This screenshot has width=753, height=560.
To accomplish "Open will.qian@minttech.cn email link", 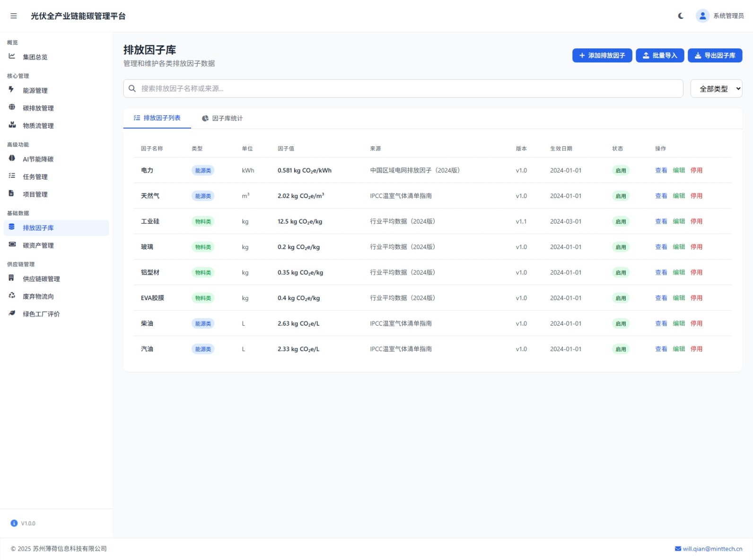I will [708, 549].
